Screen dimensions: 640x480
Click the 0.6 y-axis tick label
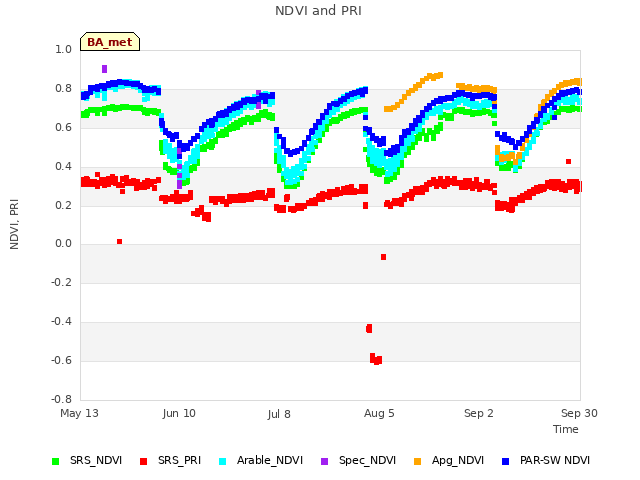[x=64, y=127]
